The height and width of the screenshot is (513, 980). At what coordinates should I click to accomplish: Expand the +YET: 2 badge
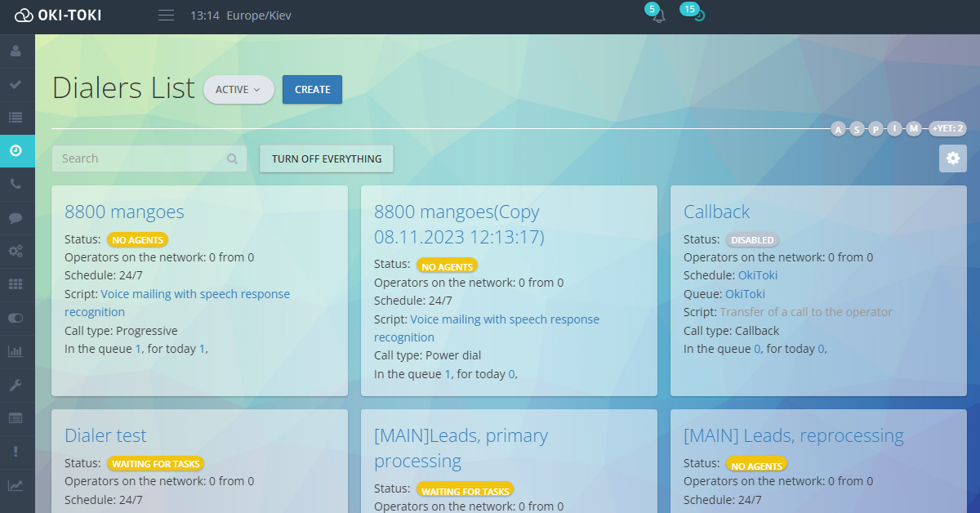[947, 128]
